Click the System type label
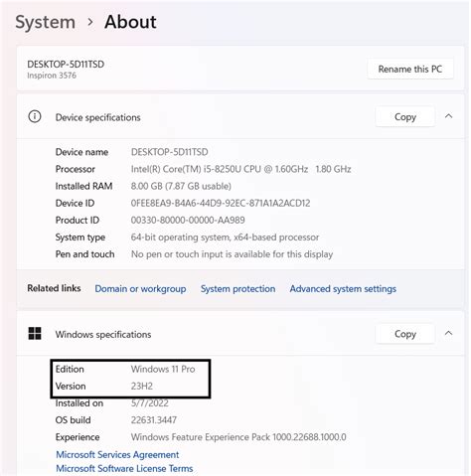471x476 pixels. [x=80, y=238]
